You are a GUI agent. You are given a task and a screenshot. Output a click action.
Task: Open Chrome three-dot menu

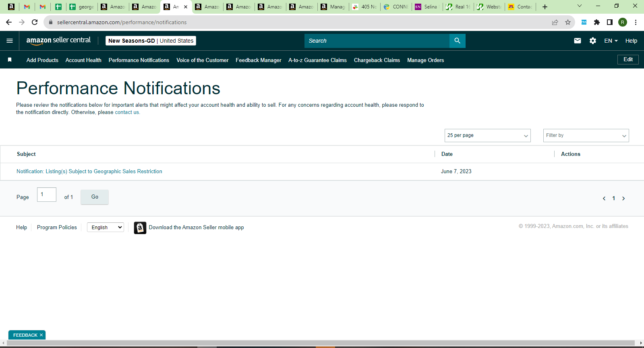636,22
